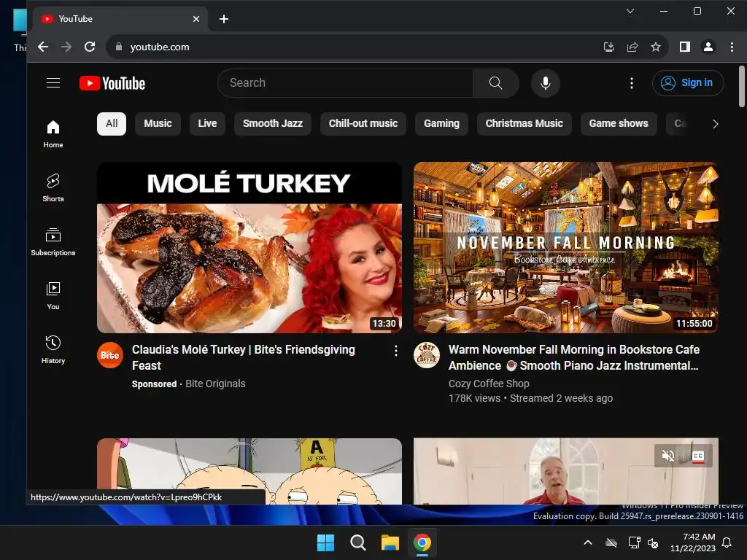This screenshot has width=747, height=560.
Task: Open Chrome's three-dot menu
Action: pos(732,47)
